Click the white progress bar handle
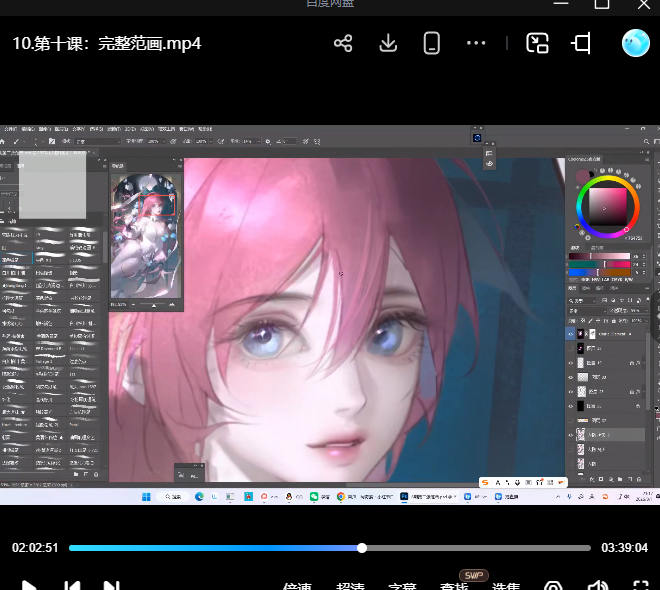Image resolution: width=660 pixels, height=590 pixels. [362, 548]
